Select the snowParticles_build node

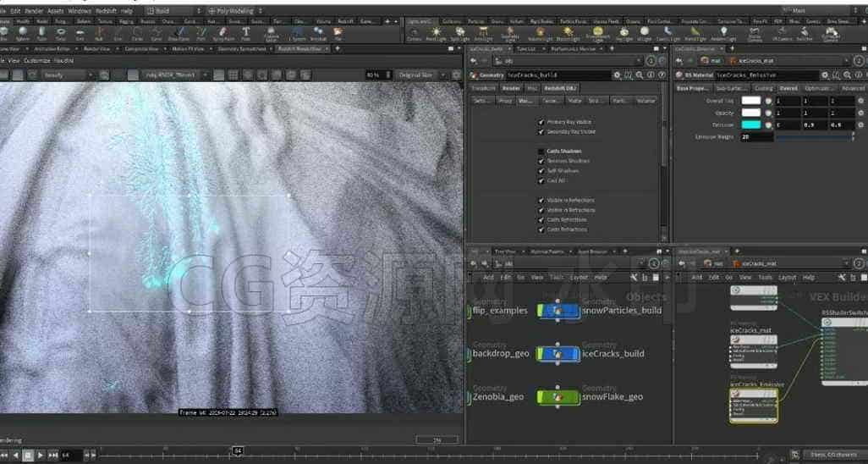point(558,311)
